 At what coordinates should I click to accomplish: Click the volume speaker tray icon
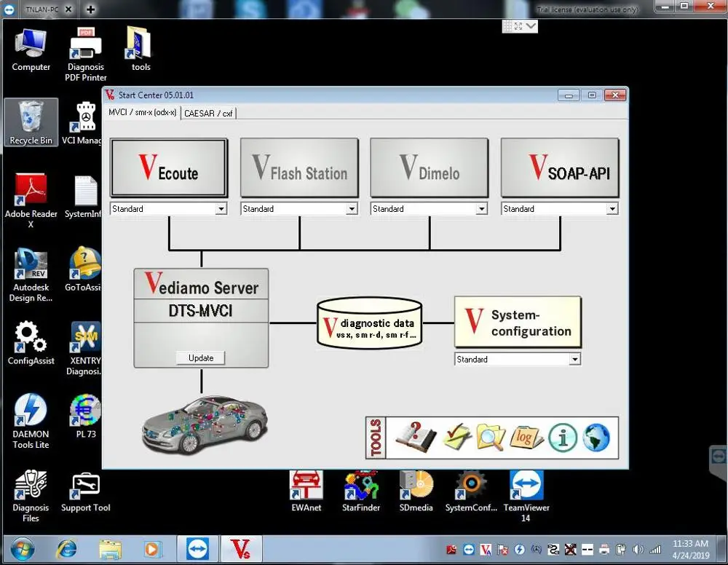point(638,550)
